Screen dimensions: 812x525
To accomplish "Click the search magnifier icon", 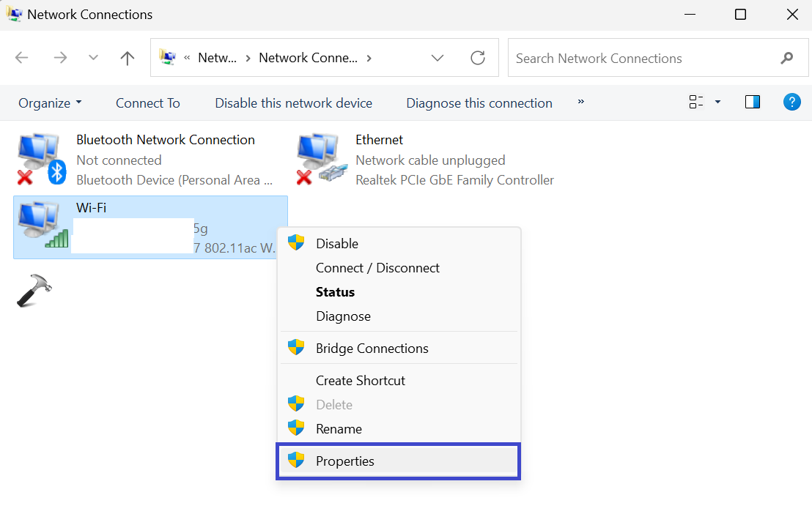I will coord(787,58).
